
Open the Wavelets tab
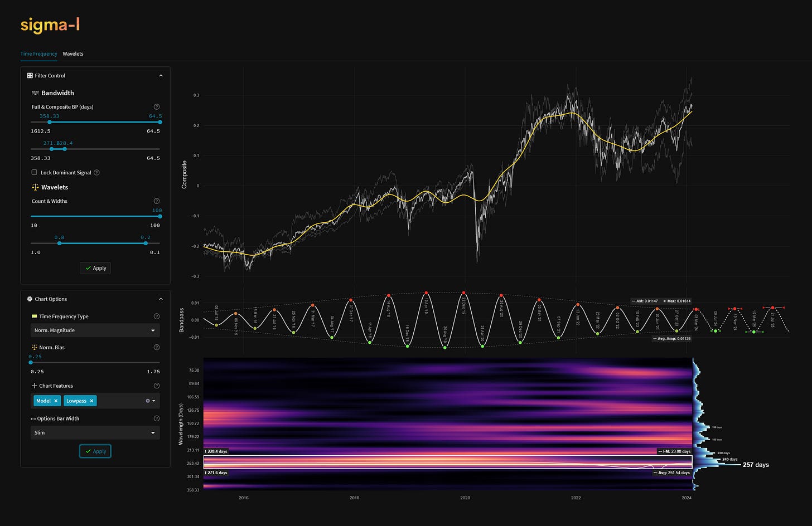pyautogui.click(x=73, y=54)
